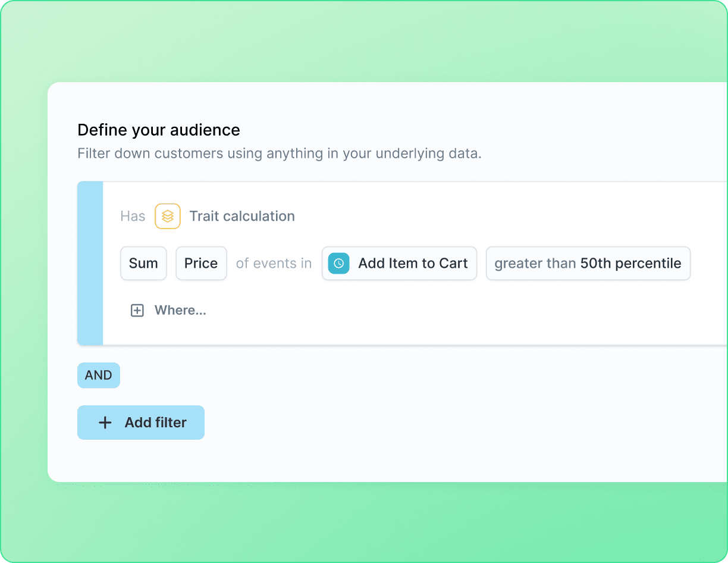Click the clock icon beside Add Item to Cart
This screenshot has width=728, height=563.
tap(338, 263)
